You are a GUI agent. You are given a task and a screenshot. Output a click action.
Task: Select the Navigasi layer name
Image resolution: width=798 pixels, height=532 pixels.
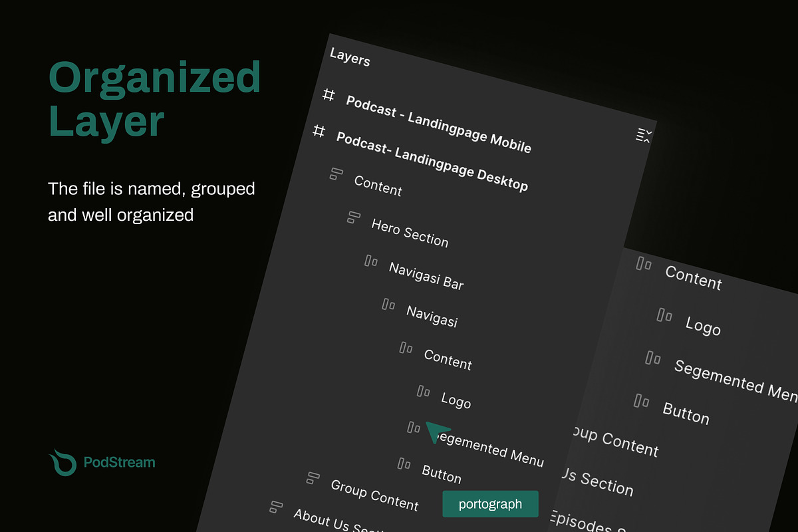pyautogui.click(x=432, y=316)
